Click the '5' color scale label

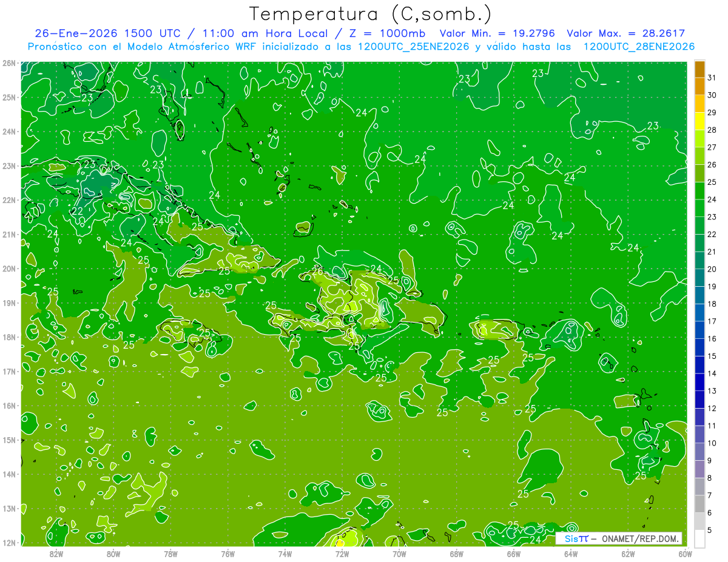(x=710, y=530)
